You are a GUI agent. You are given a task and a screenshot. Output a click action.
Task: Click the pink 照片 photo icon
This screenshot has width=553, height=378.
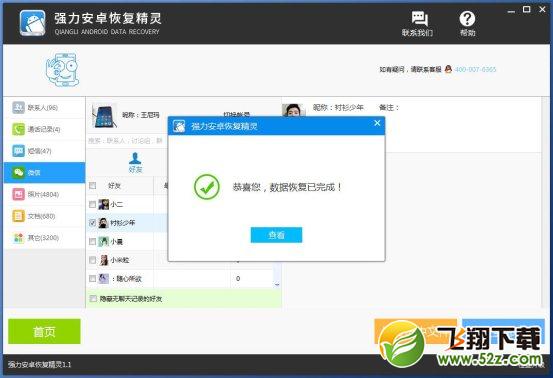[x=18, y=194]
